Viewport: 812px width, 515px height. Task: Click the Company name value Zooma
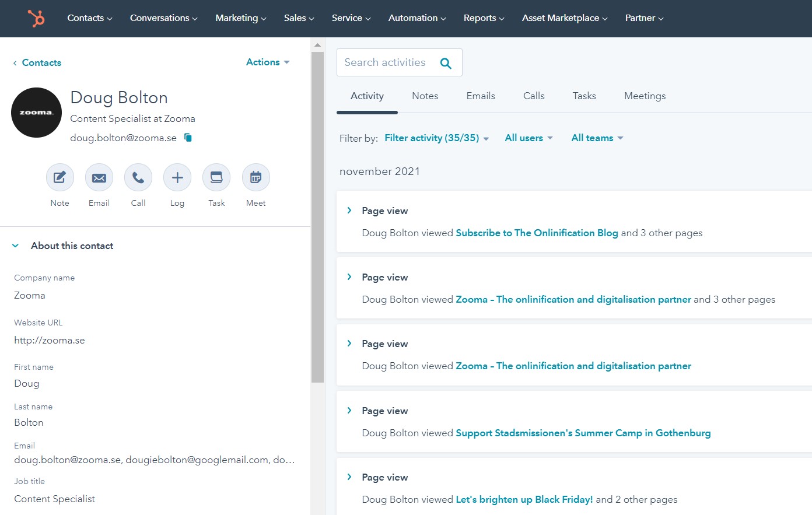[x=30, y=295]
